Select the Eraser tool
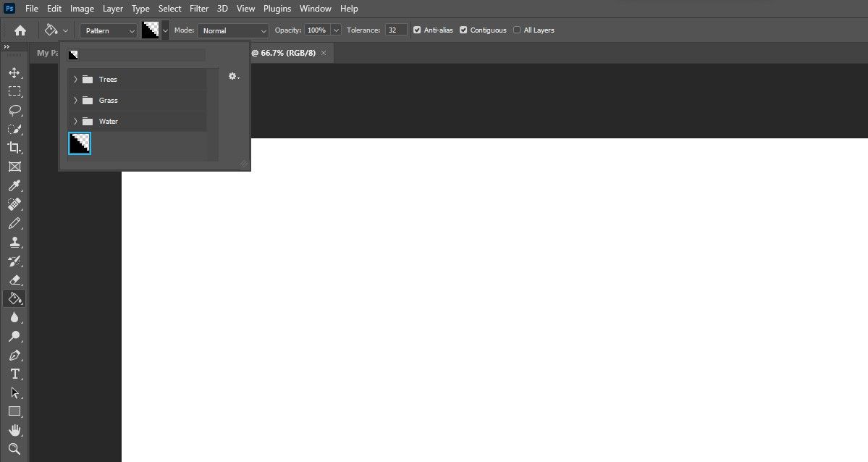Image resolution: width=868 pixels, height=462 pixels. tap(14, 280)
